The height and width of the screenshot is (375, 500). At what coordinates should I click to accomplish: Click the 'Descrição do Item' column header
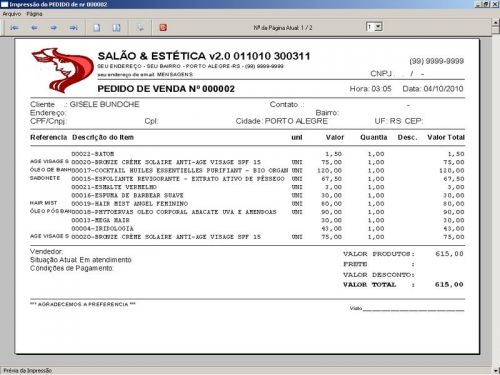(103, 137)
